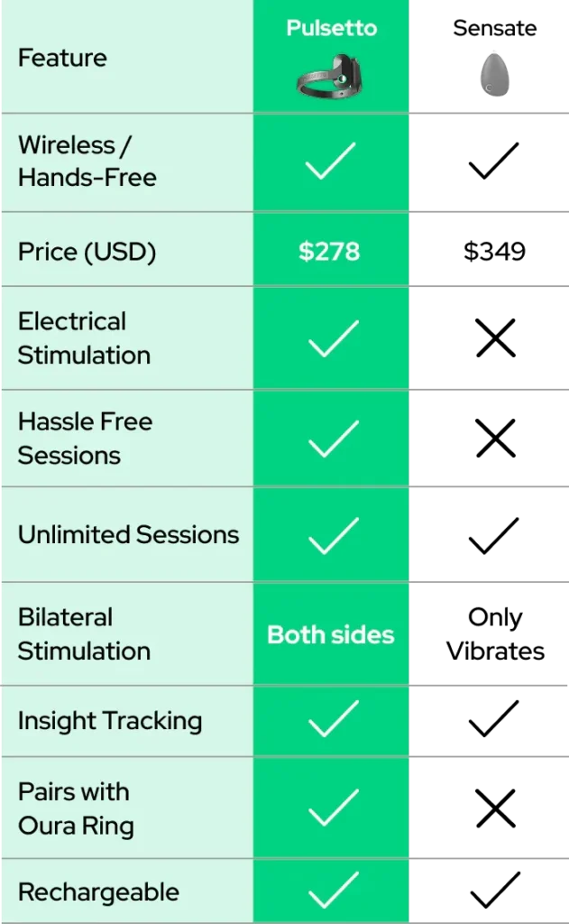Viewport: 569px width, 924px height.
Task: Click the Insight Tracking row label
Action: point(109,721)
